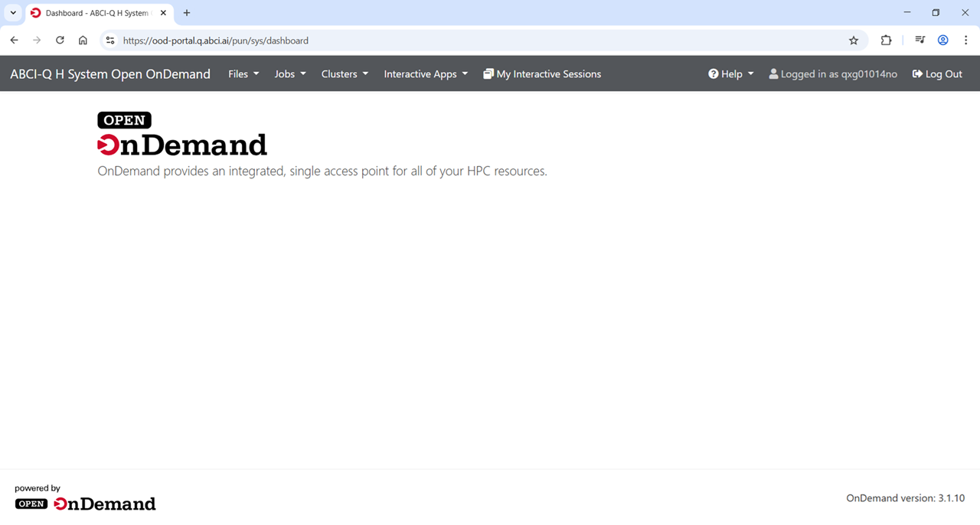Expand the Clusters menu

point(345,74)
